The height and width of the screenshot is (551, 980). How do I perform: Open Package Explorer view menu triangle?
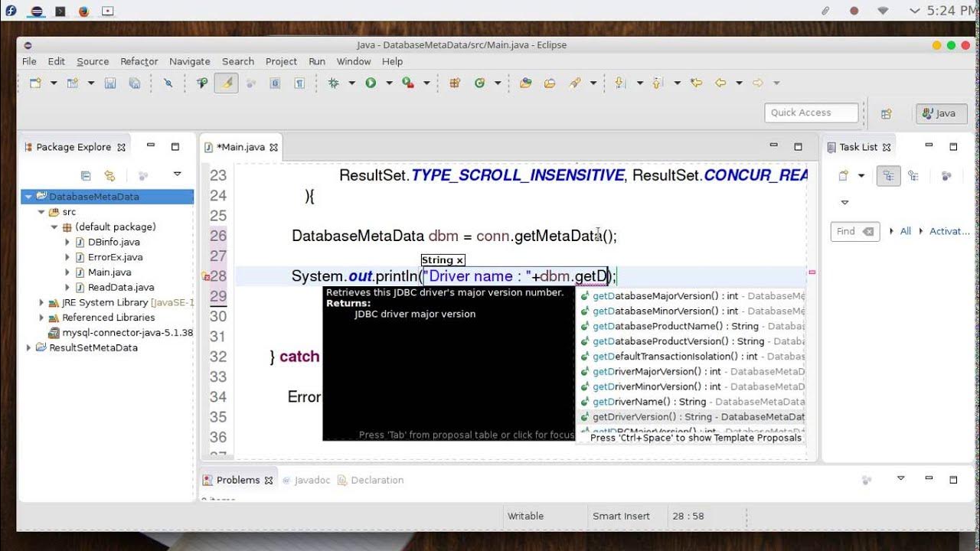tap(177, 174)
